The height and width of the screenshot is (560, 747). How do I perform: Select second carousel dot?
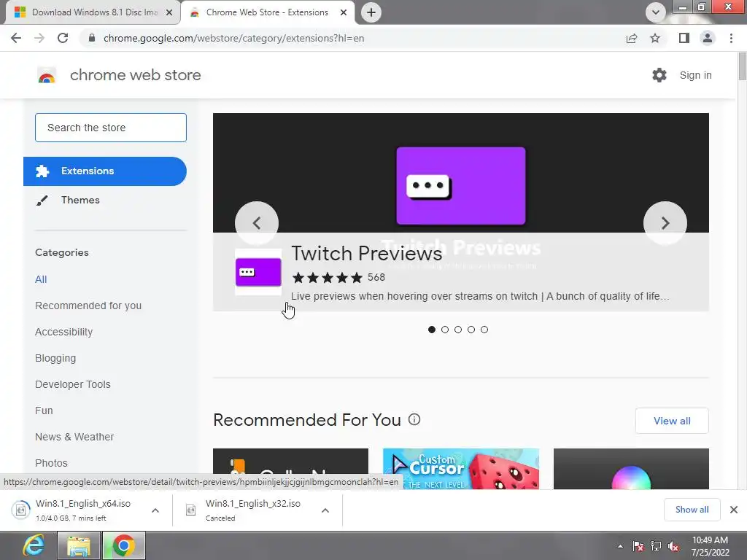coord(445,330)
